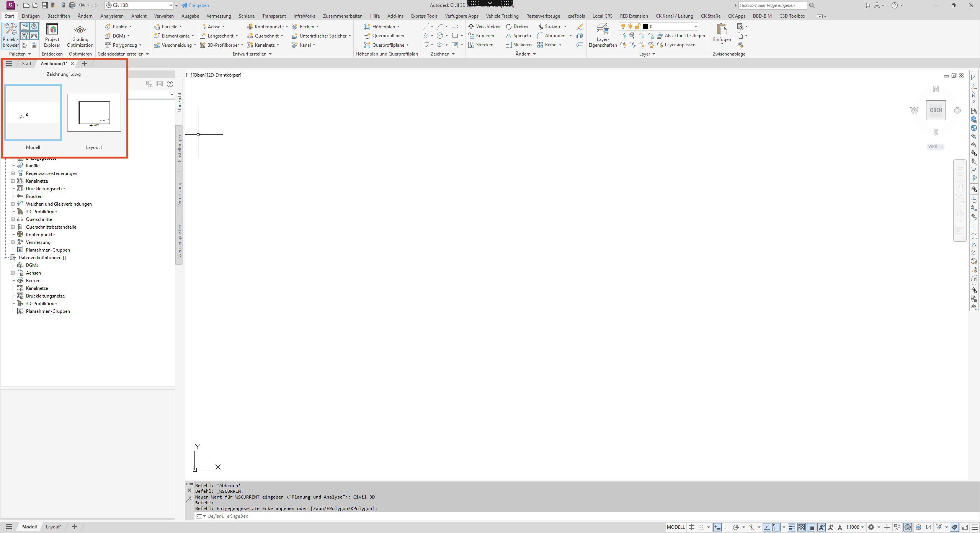This screenshot has width=980, height=533.
Task: Save drawing via the floppy disk icon
Action: point(45,5)
